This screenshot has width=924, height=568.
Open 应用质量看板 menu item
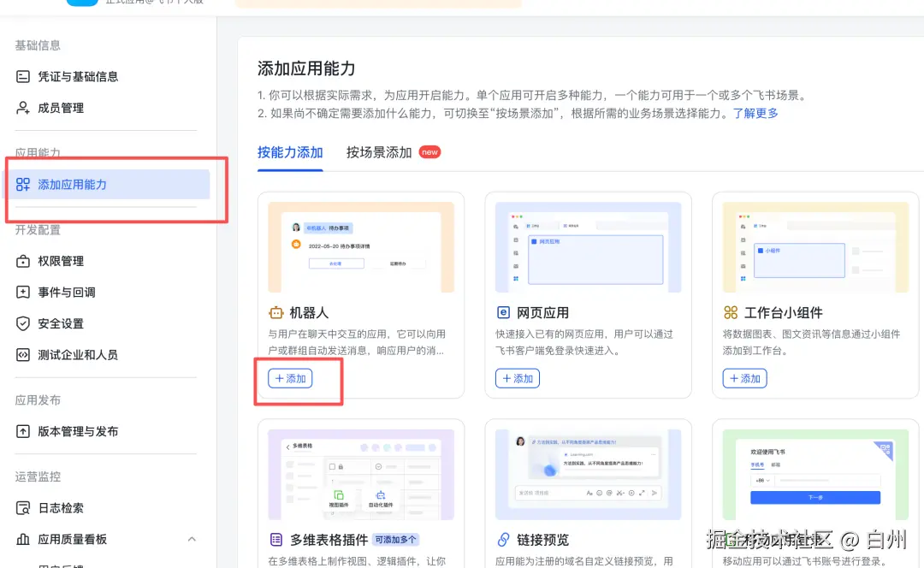[x=73, y=539]
